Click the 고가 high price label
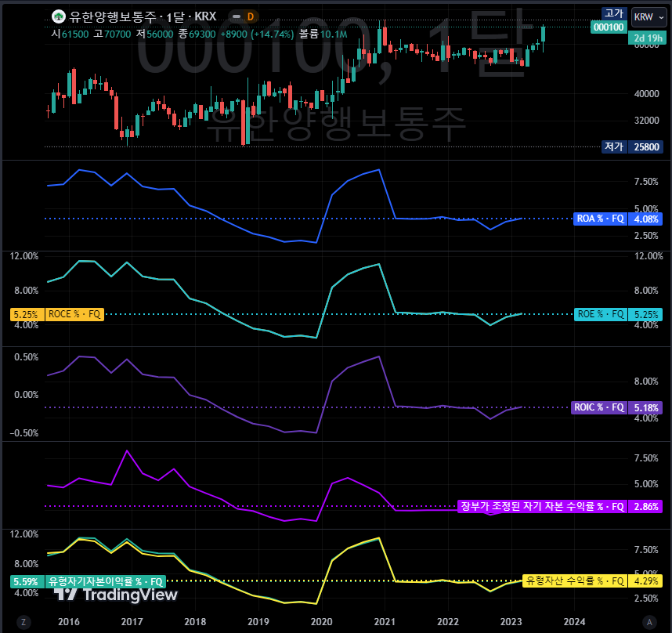Image resolution: width=672 pixels, height=633 pixels. click(614, 14)
